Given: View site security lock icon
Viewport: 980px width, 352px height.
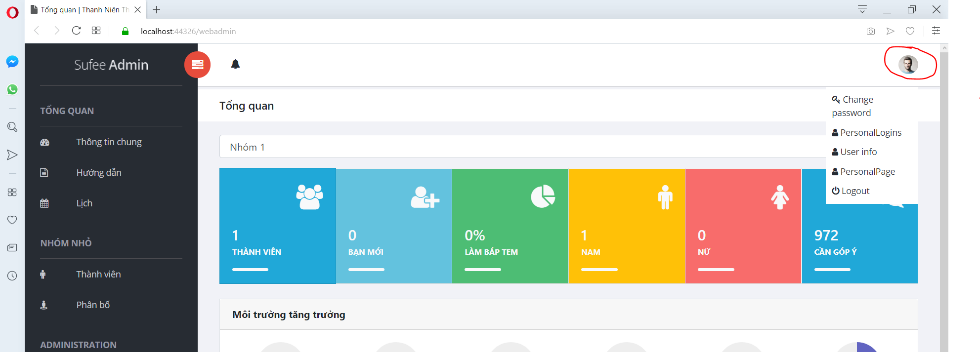Looking at the screenshot, I should (125, 31).
